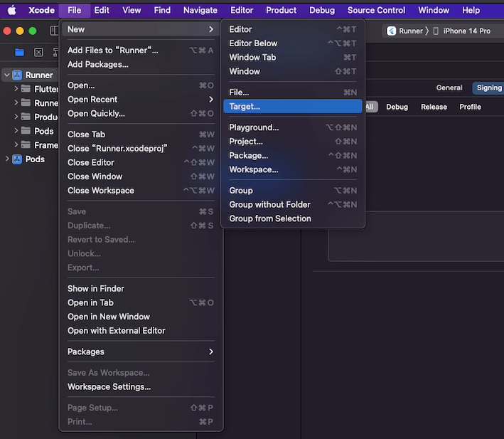
Task: Click the Runner project icon in navigator
Action: [x=17, y=75]
